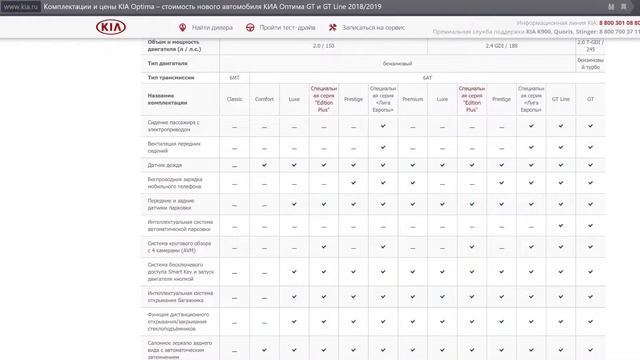Click the map pin icon beside Найти дилера

click(182, 27)
